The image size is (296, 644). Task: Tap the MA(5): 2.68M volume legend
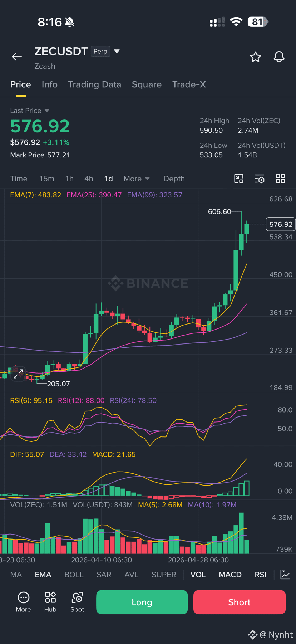tap(160, 505)
